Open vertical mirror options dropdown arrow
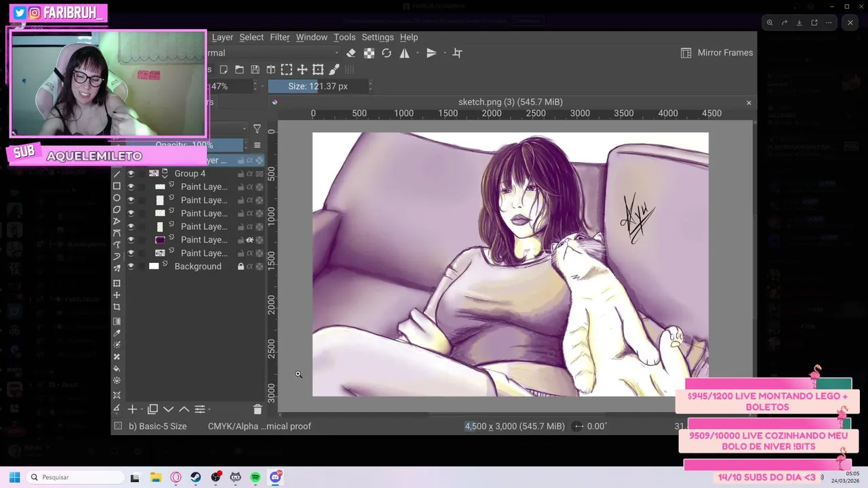The height and width of the screenshot is (488, 868). pos(445,53)
